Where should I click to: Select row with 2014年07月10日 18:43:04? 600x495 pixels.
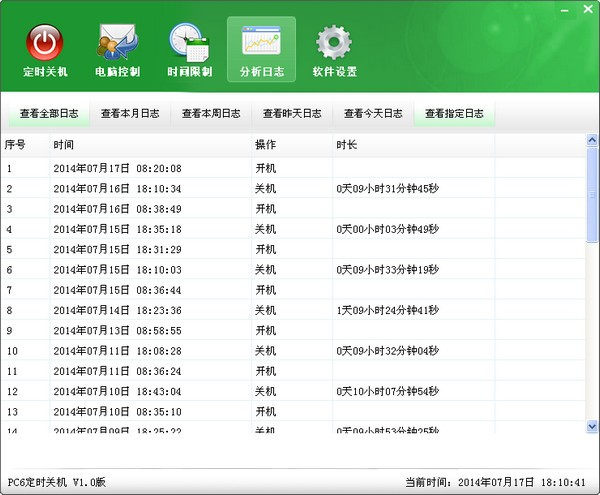click(x=293, y=391)
